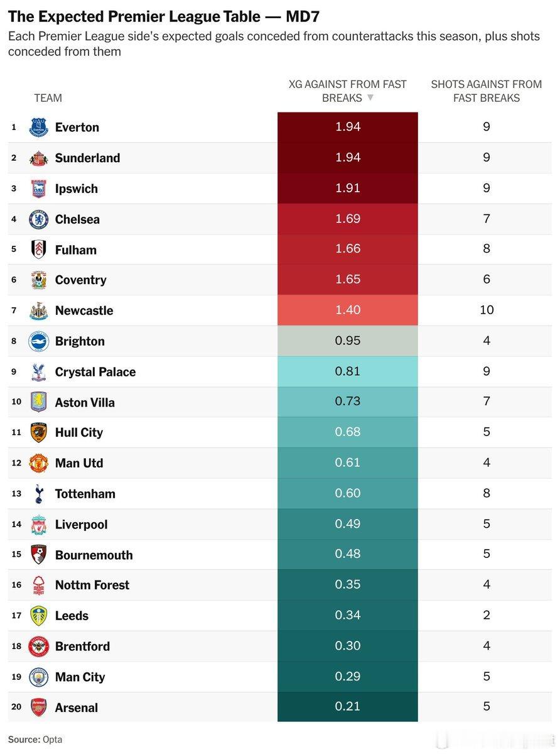The height and width of the screenshot is (754, 560).
Task: Click the Arsenal club crest
Action: [x=39, y=708]
